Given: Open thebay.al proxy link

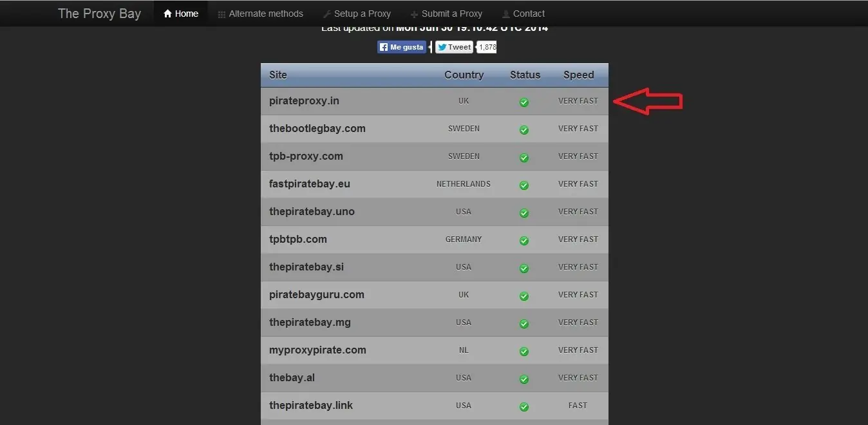Looking at the screenshot, I should tap(292, 378).
